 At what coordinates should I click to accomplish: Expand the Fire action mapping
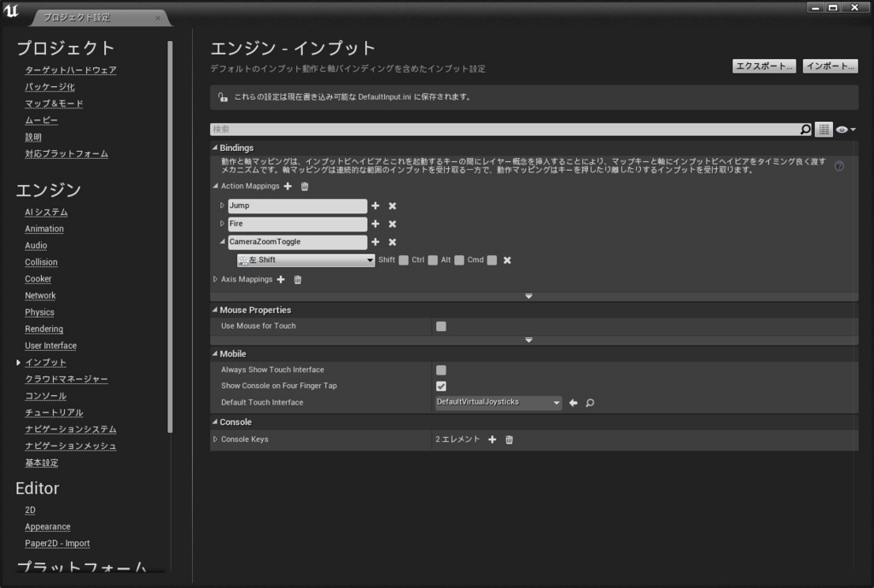coord(222,224)
